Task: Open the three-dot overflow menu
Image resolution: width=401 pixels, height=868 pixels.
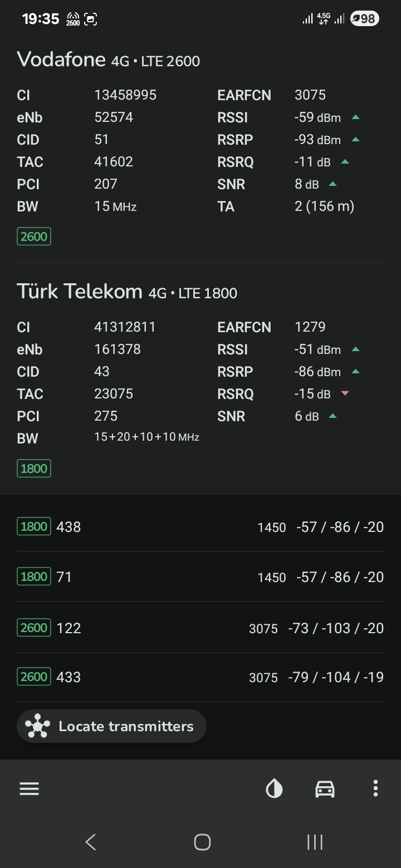Action: [x=375, y=788]
